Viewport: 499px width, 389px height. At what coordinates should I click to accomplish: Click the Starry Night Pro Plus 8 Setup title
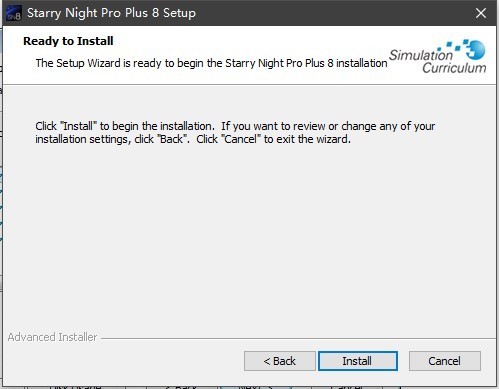click(111, 13)
